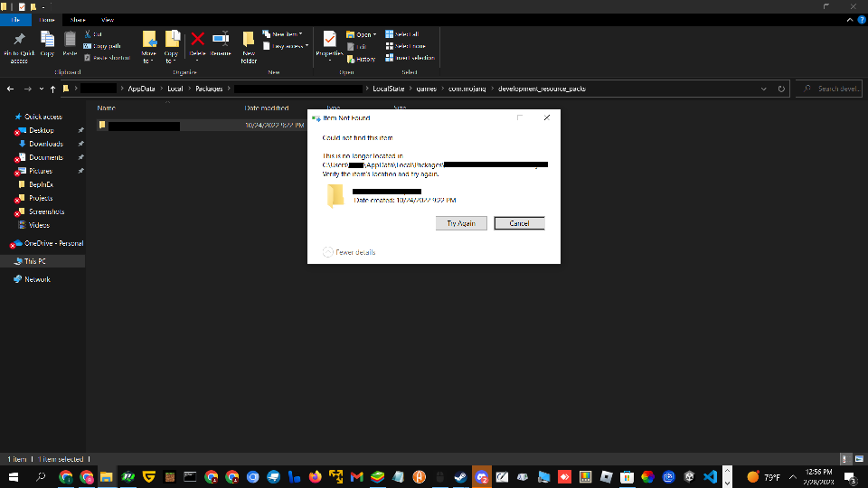The height and width of the screenshot is (488, 868).
Task: Click the red Delete icon
Action: click(198, 39)
